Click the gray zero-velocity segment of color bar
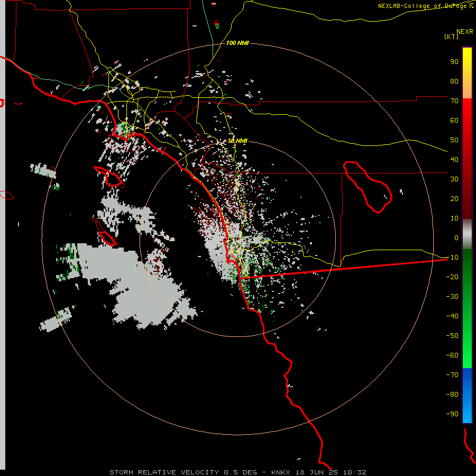Image resolution: width=476 pixels, height=476 pixels. click(467, 234)
